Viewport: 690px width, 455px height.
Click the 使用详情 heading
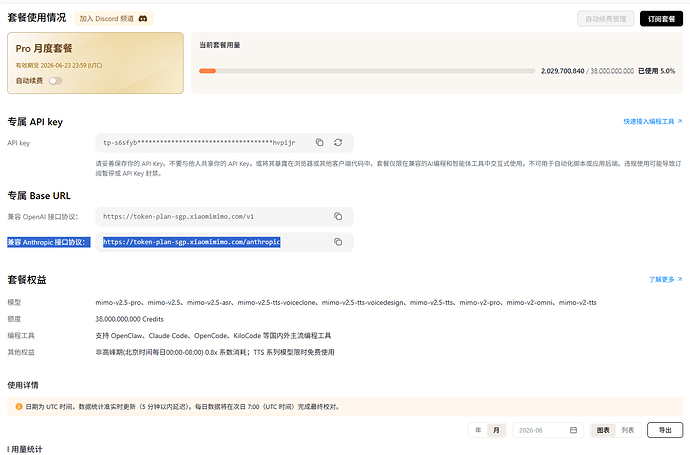click(x=23, y=385)
